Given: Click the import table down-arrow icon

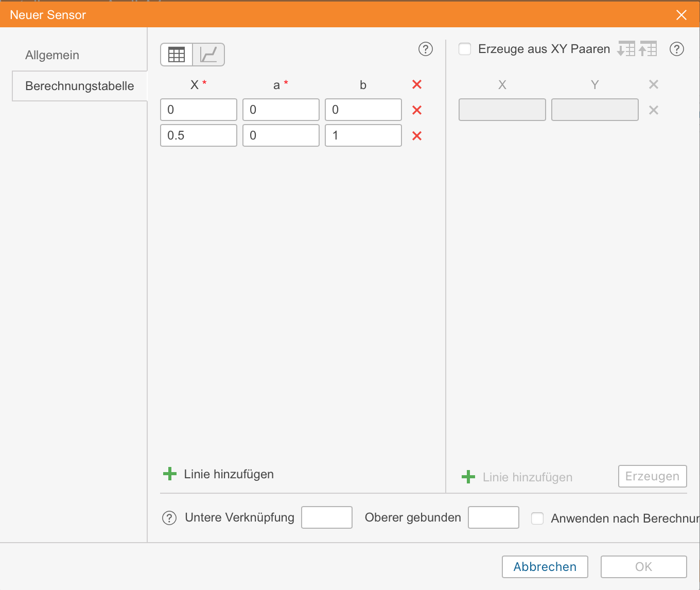Looking at the screenshot, I should point(626,49).
